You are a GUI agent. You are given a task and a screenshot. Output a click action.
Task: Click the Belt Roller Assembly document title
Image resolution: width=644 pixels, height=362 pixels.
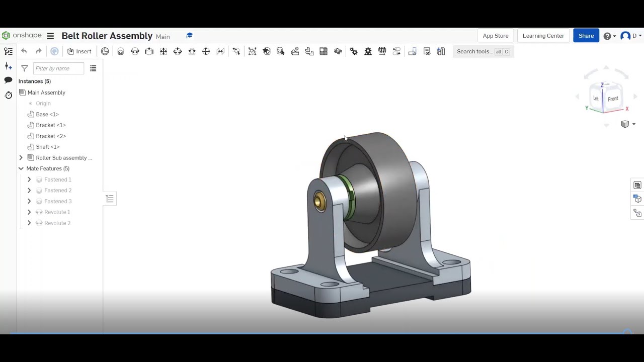tap(107, 36)
